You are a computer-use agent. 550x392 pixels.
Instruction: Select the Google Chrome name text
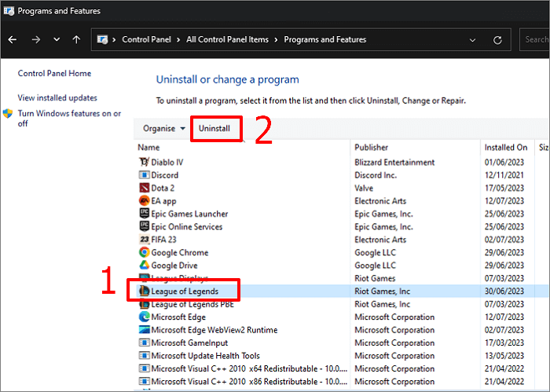(180, 252)
